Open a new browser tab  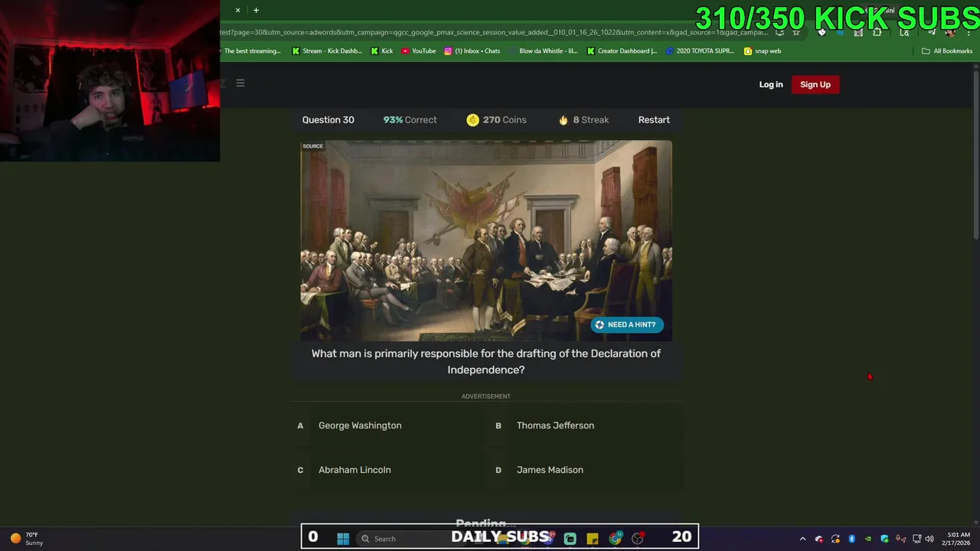tap(256, 10)
